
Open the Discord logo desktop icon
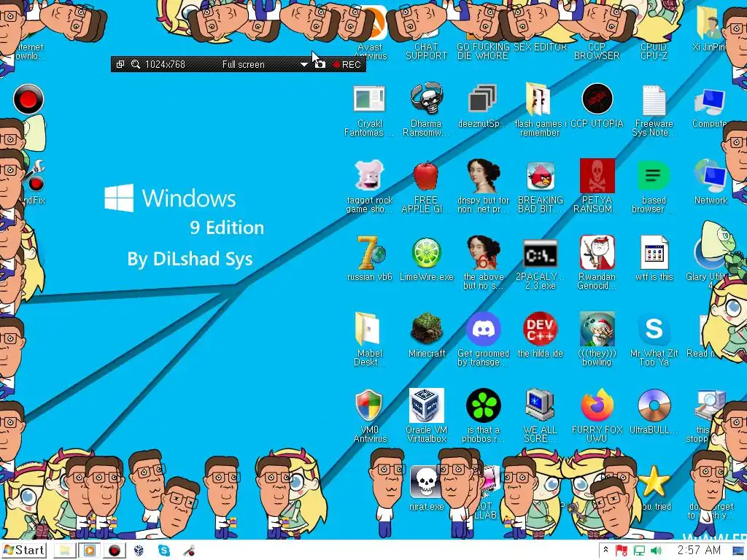[483, 329]
